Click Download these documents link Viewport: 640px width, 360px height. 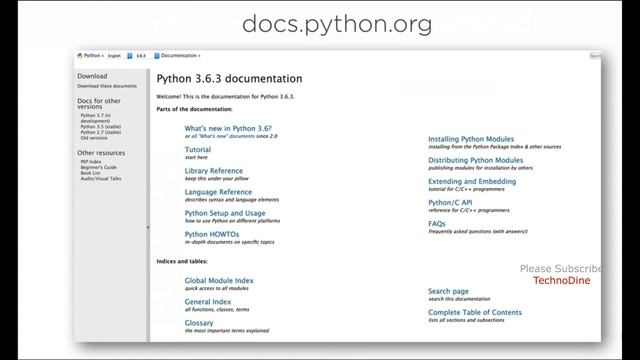tap(107, 86)
